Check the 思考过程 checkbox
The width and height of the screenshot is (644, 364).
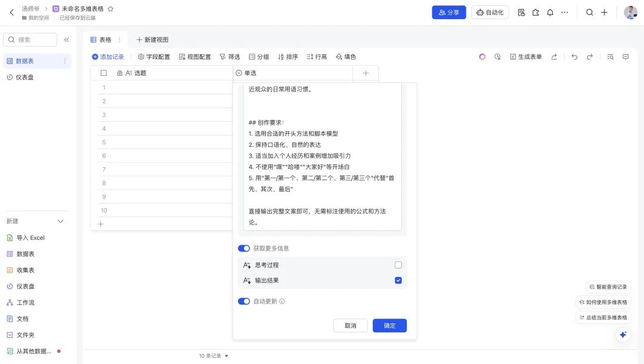(398, 265)
